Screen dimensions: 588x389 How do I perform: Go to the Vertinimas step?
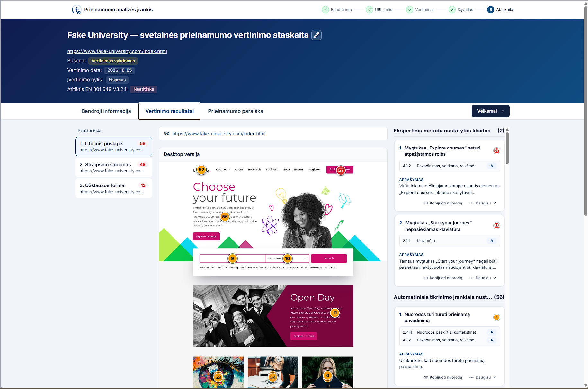pyautogui.click(x=420, y=10)
